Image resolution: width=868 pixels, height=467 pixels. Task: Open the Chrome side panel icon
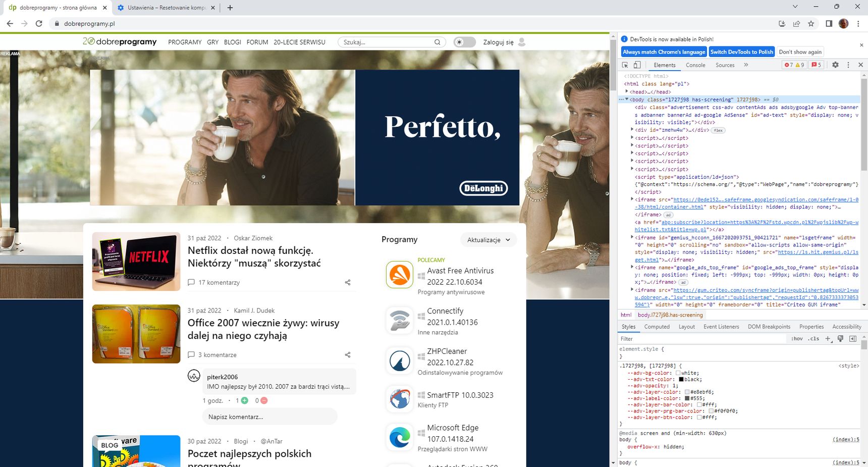[x=829, y=23]
